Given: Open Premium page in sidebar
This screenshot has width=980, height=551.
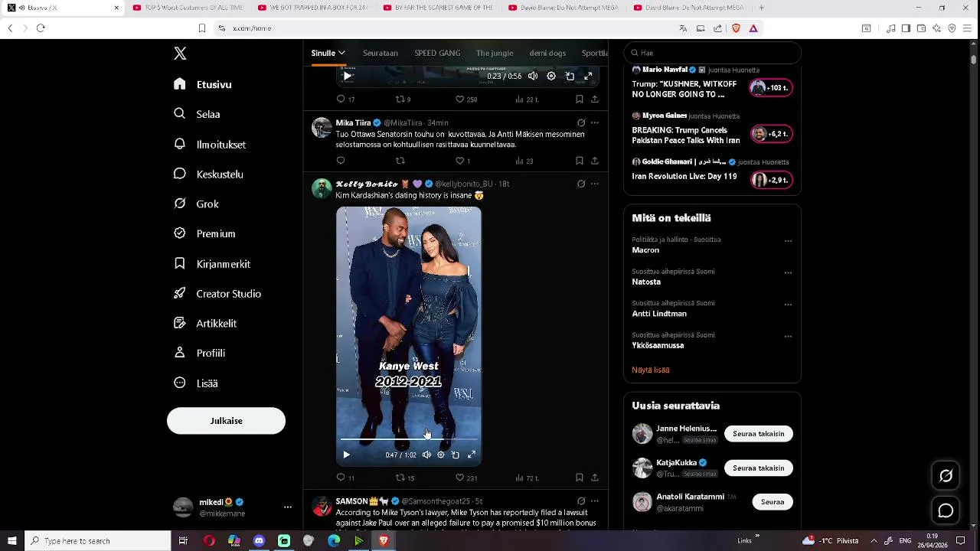Looking at the screenshot, I should point(204,233).
